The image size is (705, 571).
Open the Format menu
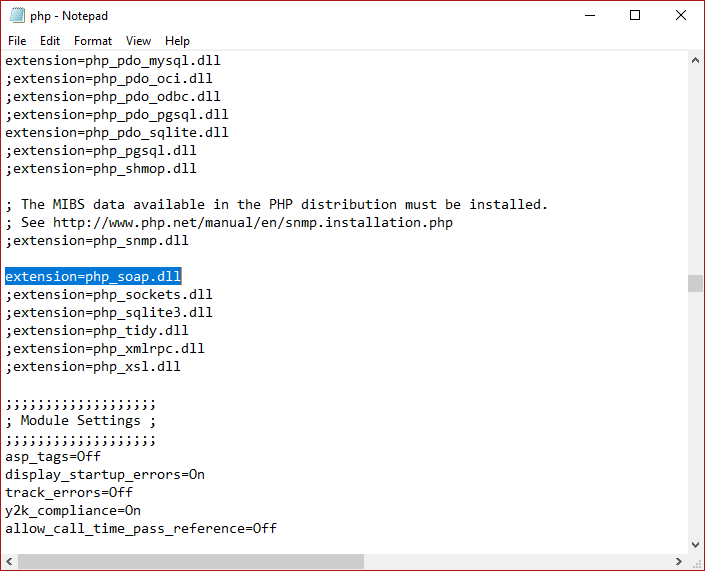93,41
